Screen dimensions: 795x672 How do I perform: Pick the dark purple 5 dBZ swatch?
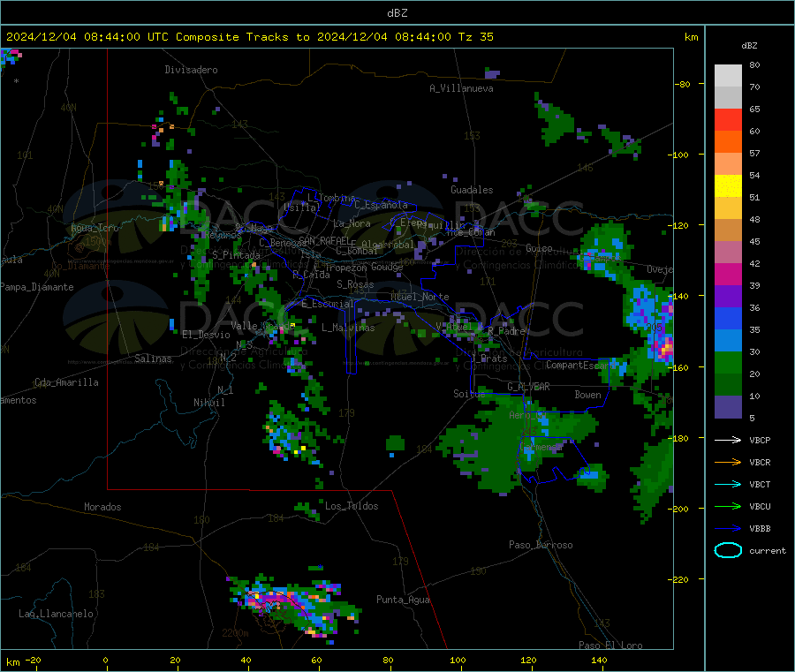[x=728, y=407]
